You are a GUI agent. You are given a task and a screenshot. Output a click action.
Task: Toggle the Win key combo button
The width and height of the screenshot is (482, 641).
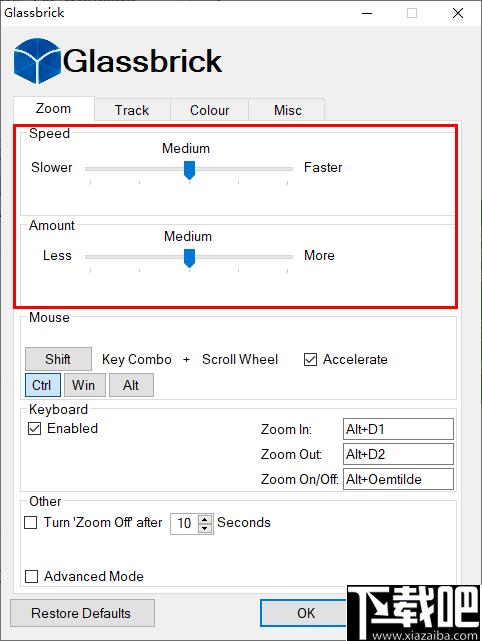[x=85, y=385]
